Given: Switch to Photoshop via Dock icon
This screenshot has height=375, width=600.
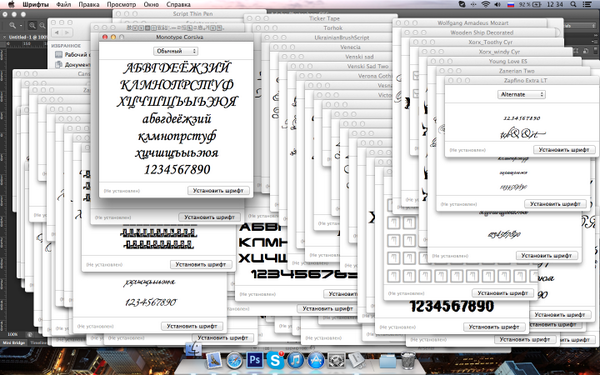Looking at the screenshot, I should pyautogui.click(x=254, y=360).
